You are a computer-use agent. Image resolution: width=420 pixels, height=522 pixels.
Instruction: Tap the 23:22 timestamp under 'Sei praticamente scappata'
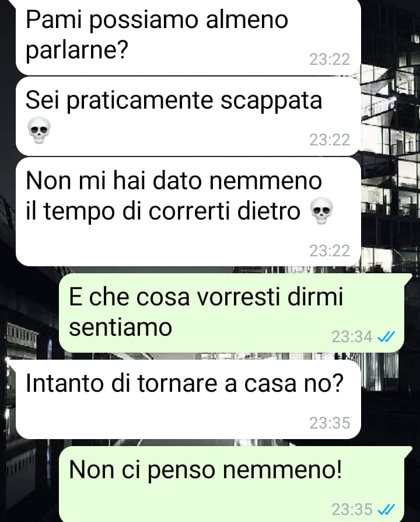pos(330,140)
